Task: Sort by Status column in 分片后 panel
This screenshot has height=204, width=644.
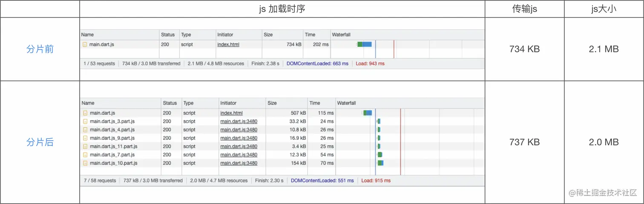Action: (x=171, y=103)
